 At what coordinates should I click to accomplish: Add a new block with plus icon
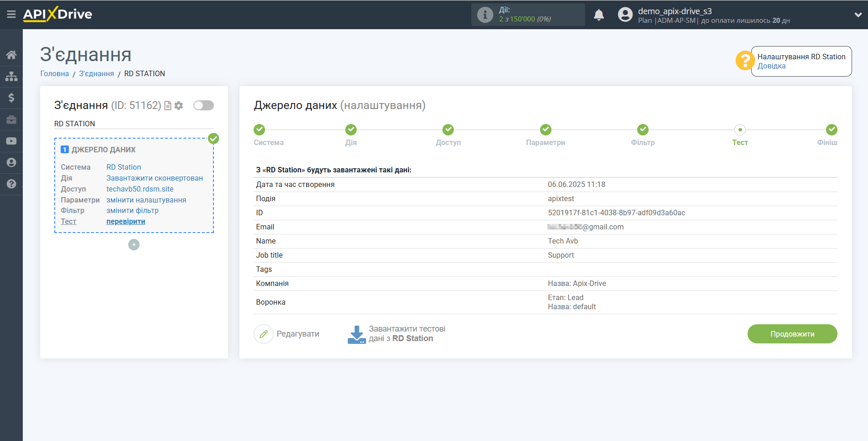(134, 245)
